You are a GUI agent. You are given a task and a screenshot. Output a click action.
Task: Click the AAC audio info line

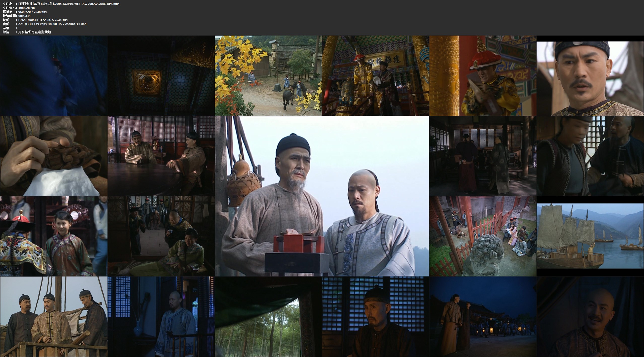[52, 24]
